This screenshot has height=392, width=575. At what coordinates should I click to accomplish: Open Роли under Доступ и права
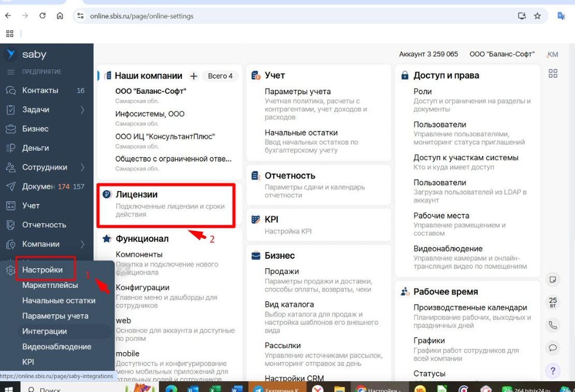click(x=423, y=92)
